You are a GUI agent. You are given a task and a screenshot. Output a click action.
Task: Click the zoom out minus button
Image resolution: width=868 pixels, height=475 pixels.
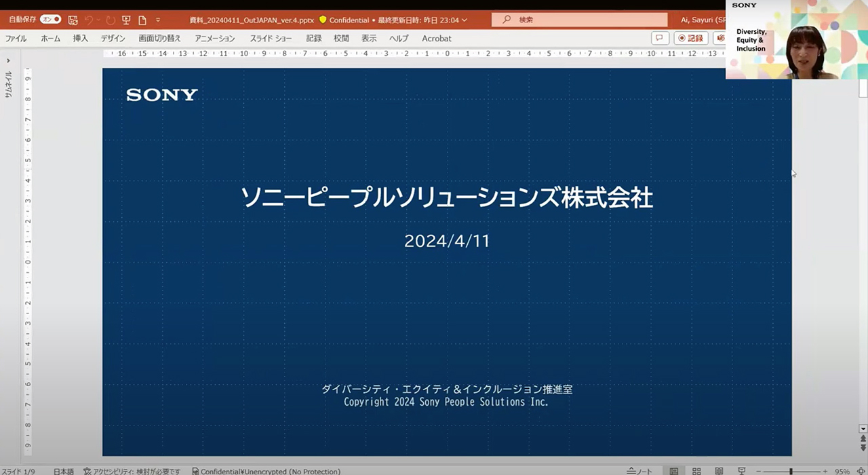click(759, 471)
